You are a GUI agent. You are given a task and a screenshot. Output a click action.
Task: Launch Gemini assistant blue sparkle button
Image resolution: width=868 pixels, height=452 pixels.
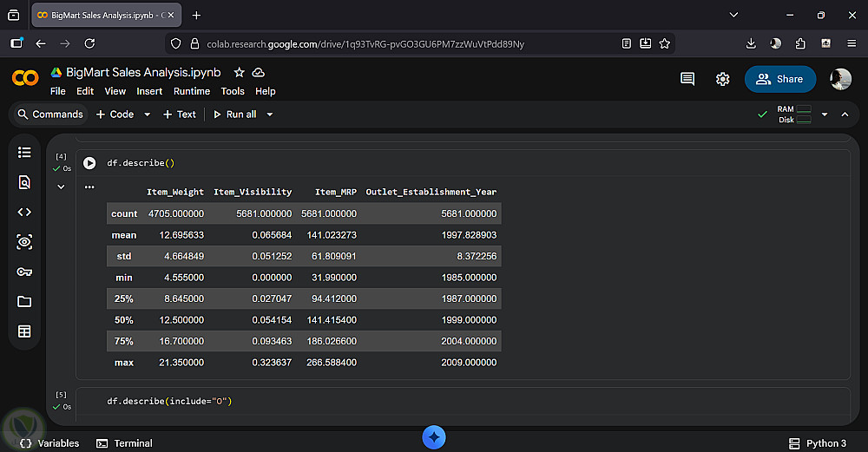tap(434, 437)
